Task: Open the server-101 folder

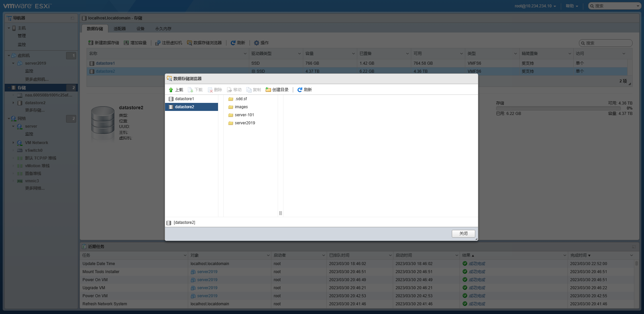Action: pos(244,115)
